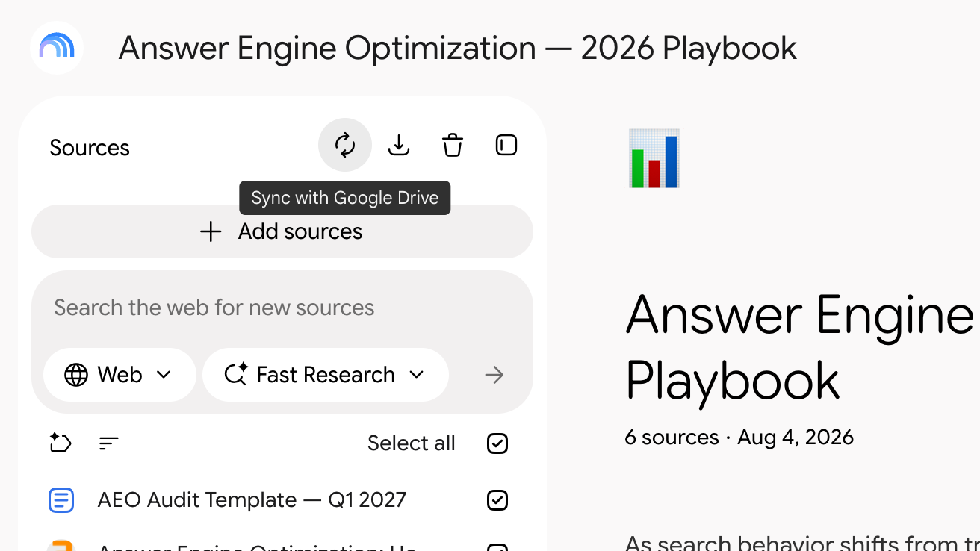
Task: Click the '6 sources · Aug 4, 2026' text
Action: (739, 437)
